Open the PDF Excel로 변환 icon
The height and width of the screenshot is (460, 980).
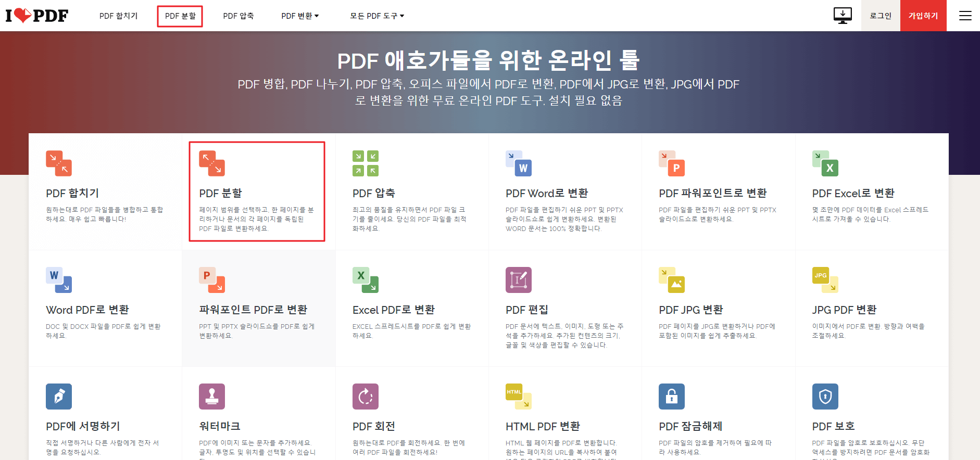click(825, 163)
